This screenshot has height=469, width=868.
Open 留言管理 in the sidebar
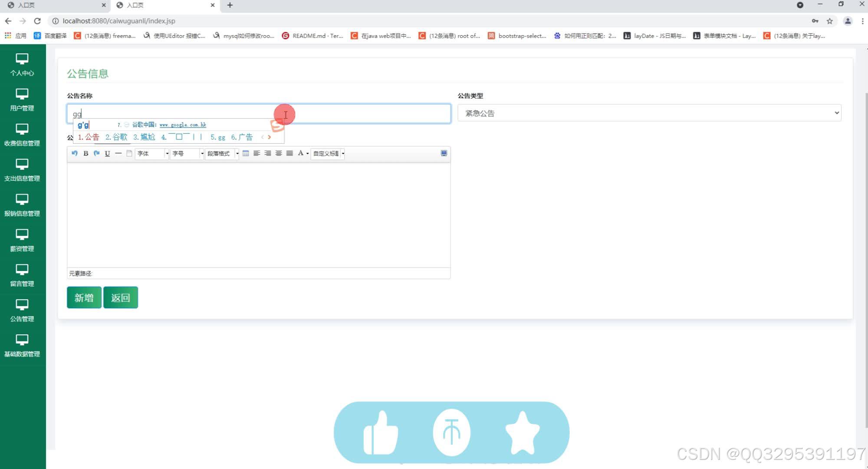point(22,276)
